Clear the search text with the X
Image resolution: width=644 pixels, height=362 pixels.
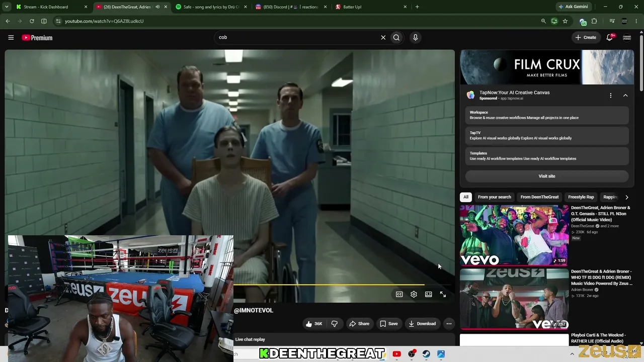pos(383,37)
